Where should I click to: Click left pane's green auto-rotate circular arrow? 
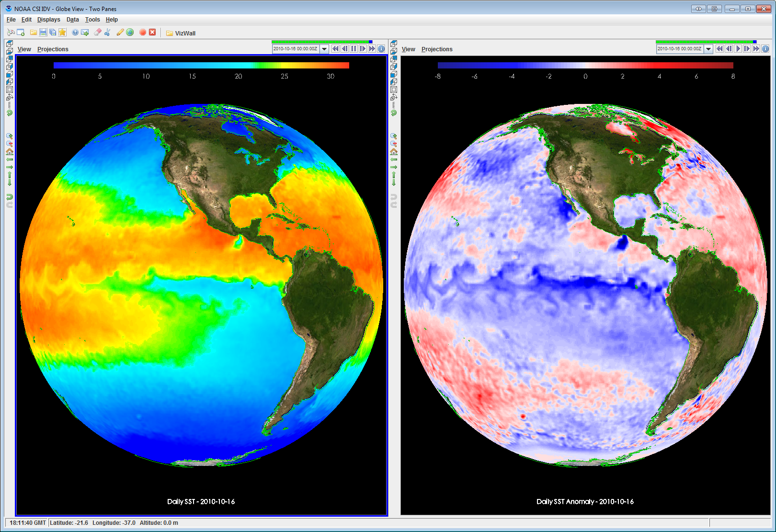click(10, 113)
